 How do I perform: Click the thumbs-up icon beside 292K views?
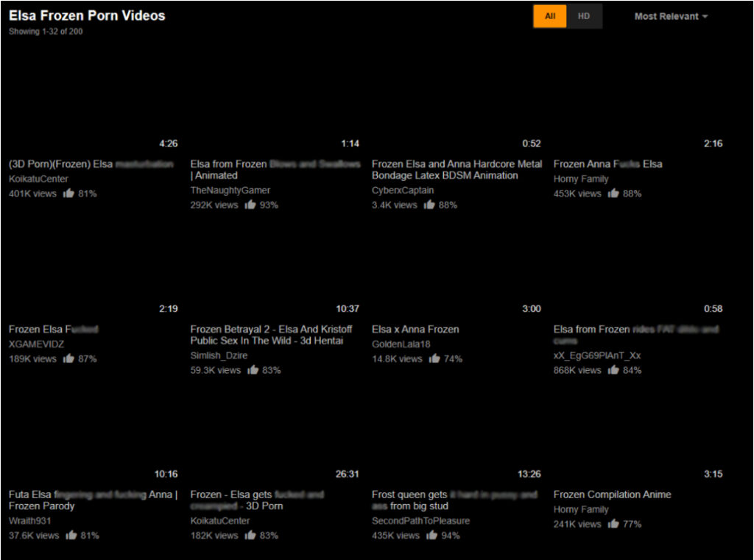tap(250, 205)
